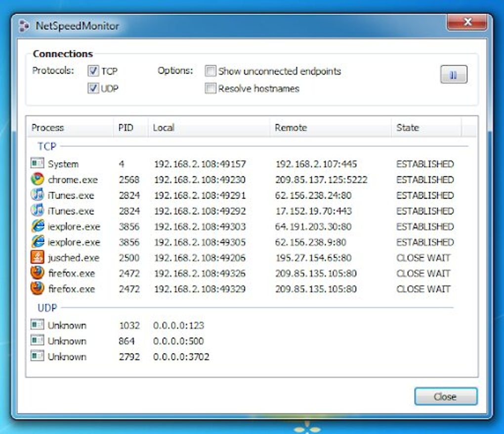This screenshot has height=434, width=504.
Task: Click local address 192.168.2.108:49157
Action: (200, 164)
